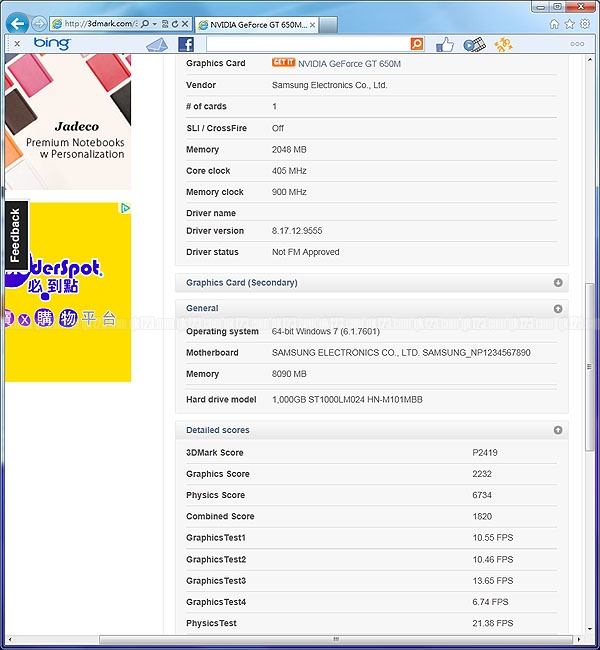Select PhysicsTest 21.38 FPS value
This screenshot has height=650, width=600.
pos(493,623)
